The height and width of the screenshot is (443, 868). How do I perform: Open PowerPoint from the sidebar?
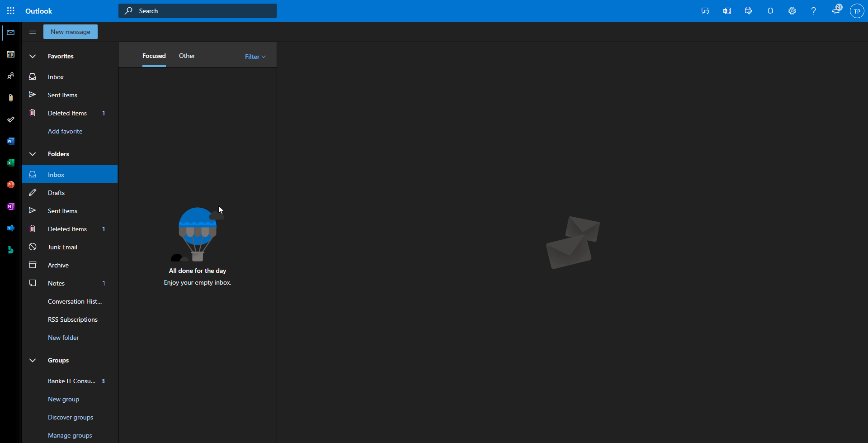coord(10,184)
